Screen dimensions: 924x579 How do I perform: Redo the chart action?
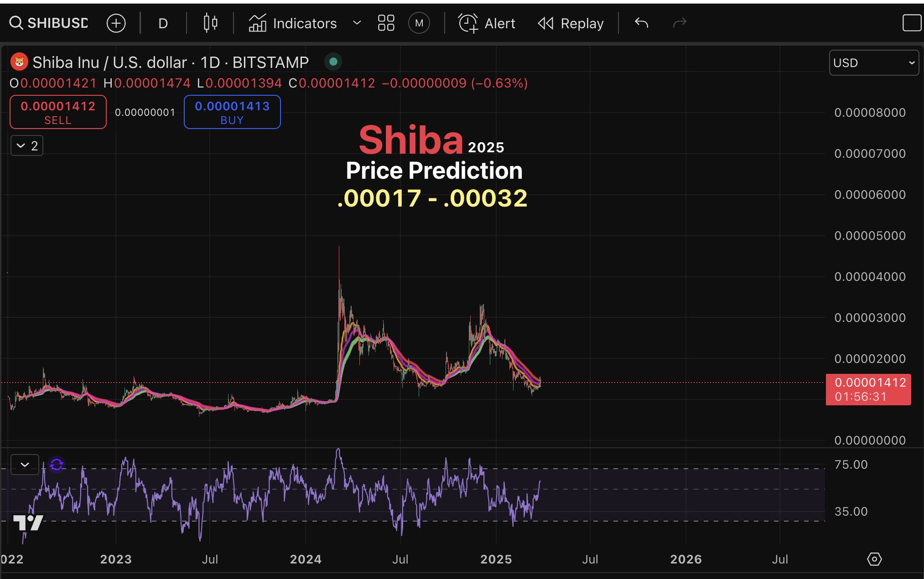[680, 22]
